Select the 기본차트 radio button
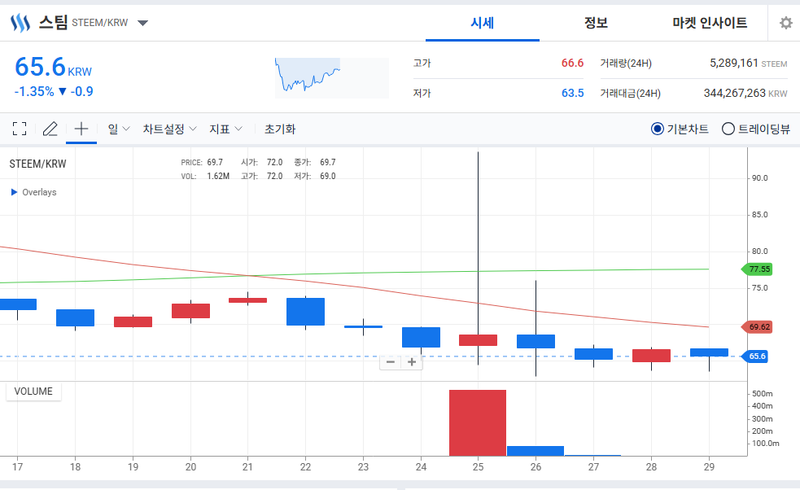The height and width of the screenshot is (490, 800). point(657,129)
